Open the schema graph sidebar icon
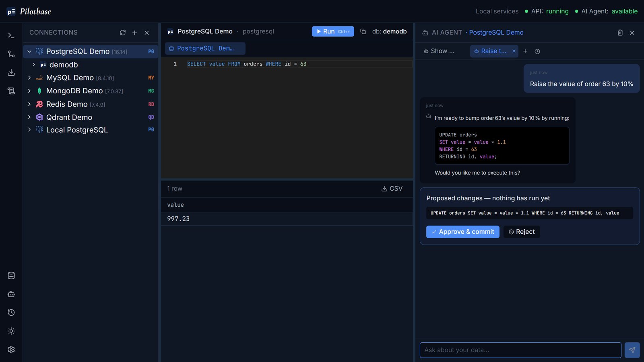 click(11, 54)
